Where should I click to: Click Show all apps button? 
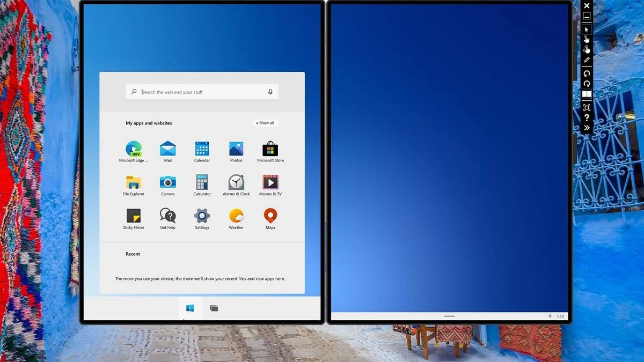click(265, 123)
